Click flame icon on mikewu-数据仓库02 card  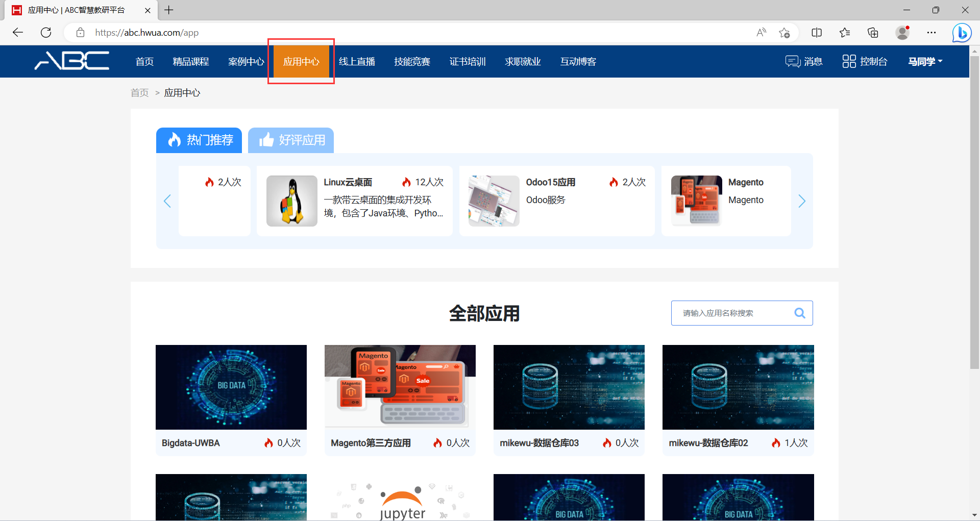[776, 443]
